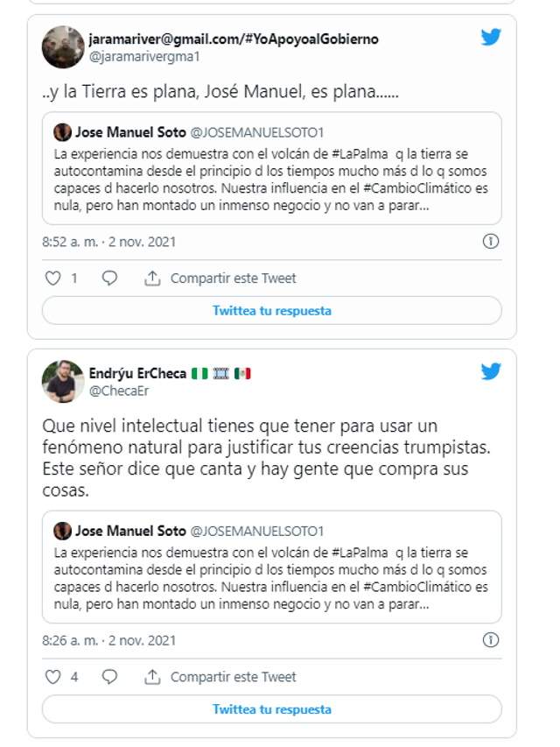Click 'Twittea tu respuesta' under Endrýu ErCheca's tweet
This screenshot has width=560, height=747.
(x=272, y=709)
